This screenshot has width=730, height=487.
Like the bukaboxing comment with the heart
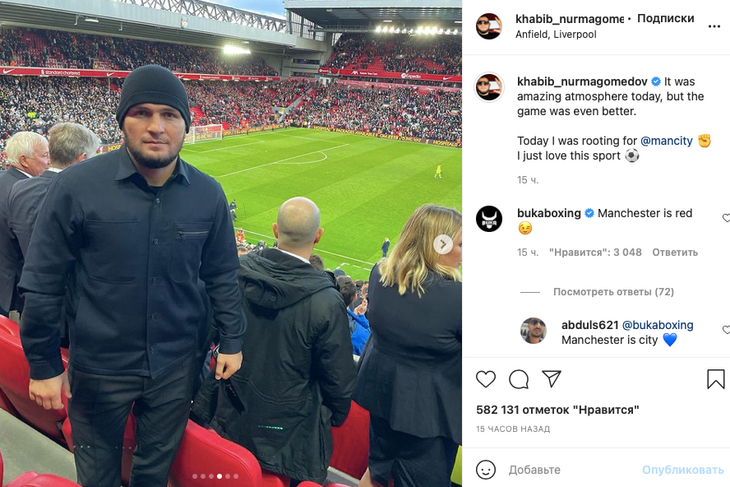(726, 217)
